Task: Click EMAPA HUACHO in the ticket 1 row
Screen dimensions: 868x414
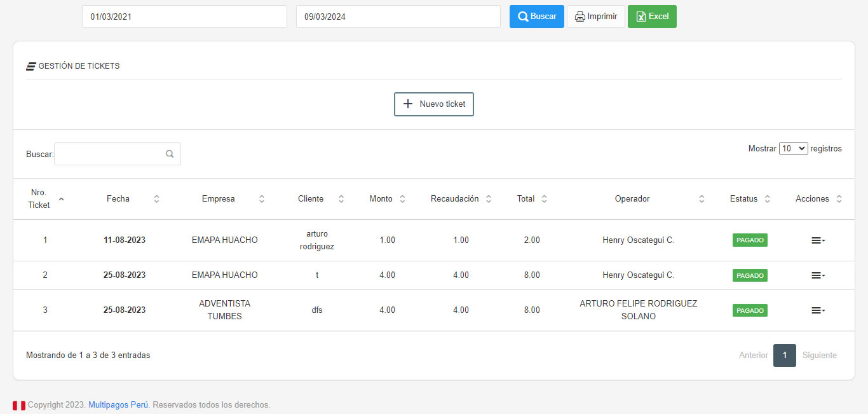Action: (x=225, y=240)
